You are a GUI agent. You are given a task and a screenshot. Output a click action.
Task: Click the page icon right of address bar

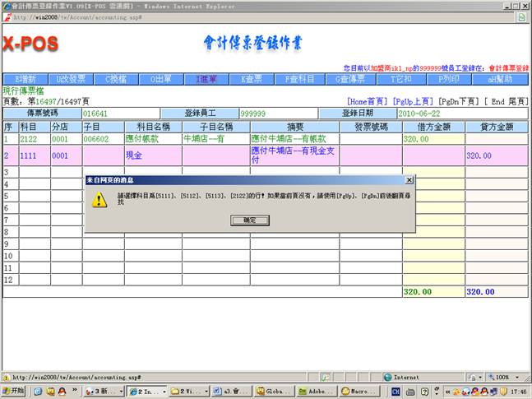[x=521, y=16]
